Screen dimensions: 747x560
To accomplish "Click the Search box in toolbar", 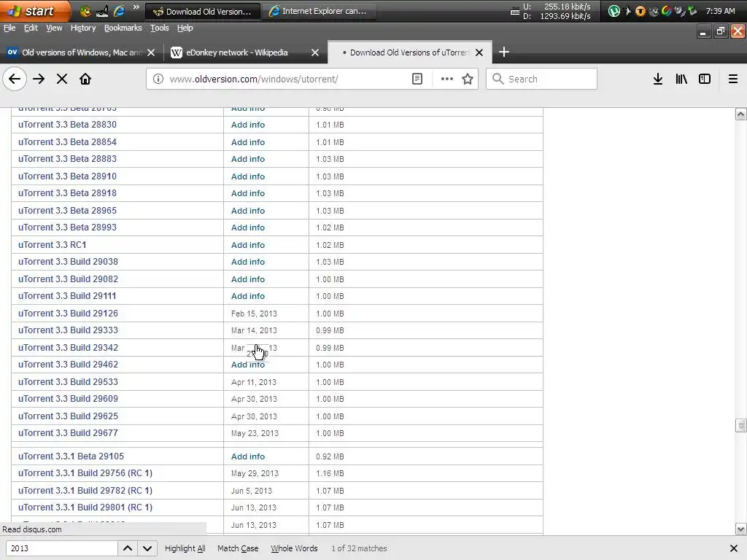I will [542, 79].
